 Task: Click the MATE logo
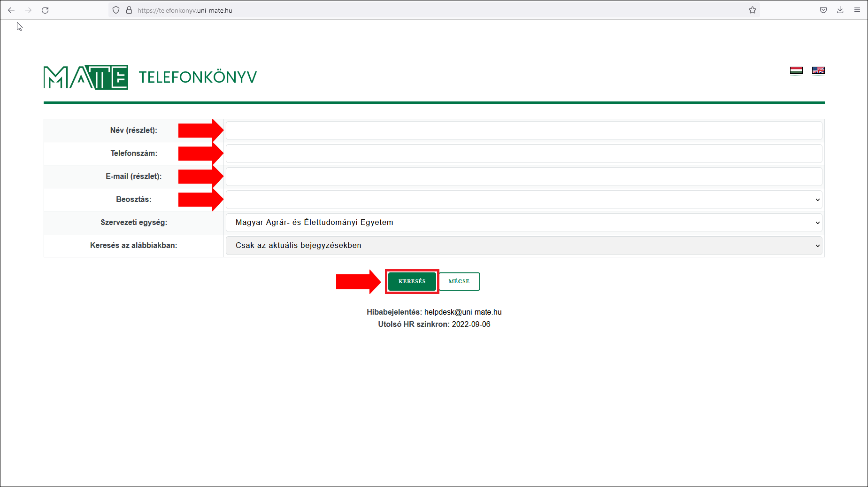pyautogui.click(x=86, y=77)
